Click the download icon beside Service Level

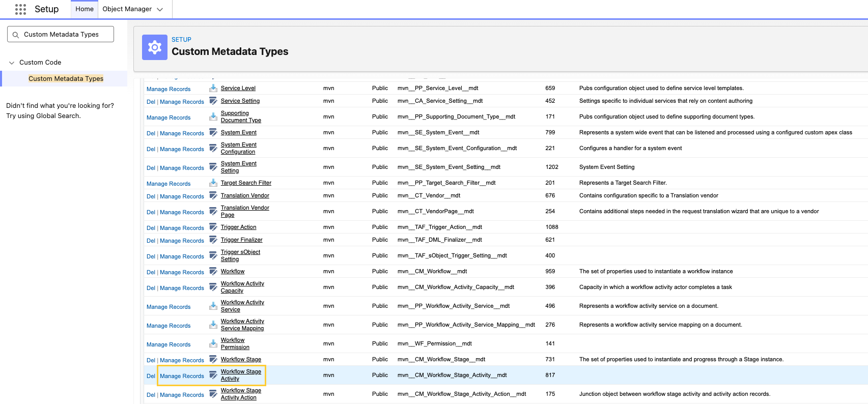coord(213,88)
